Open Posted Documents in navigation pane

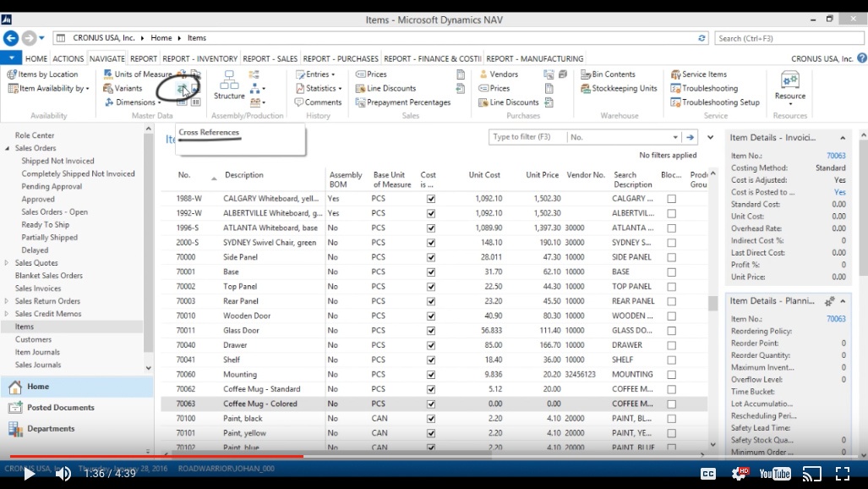pyautogui.click(x=77, y=408)
